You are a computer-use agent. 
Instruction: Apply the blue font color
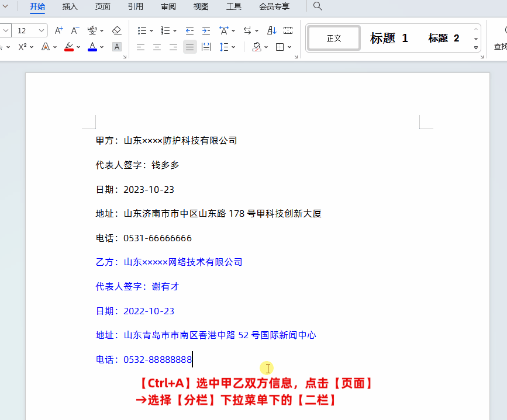[x=92, y=47]
